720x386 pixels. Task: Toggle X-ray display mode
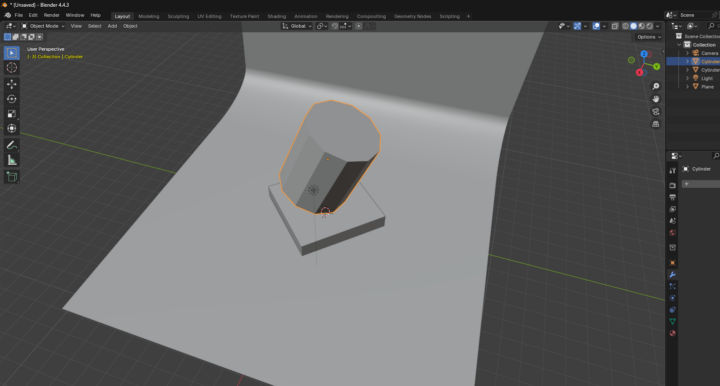point(615,26)
